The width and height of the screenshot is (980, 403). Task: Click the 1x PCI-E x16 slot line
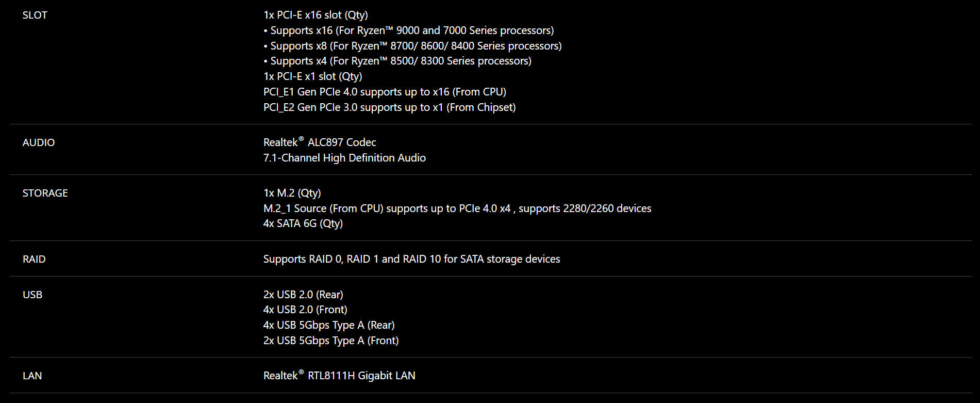coord(315,15)
